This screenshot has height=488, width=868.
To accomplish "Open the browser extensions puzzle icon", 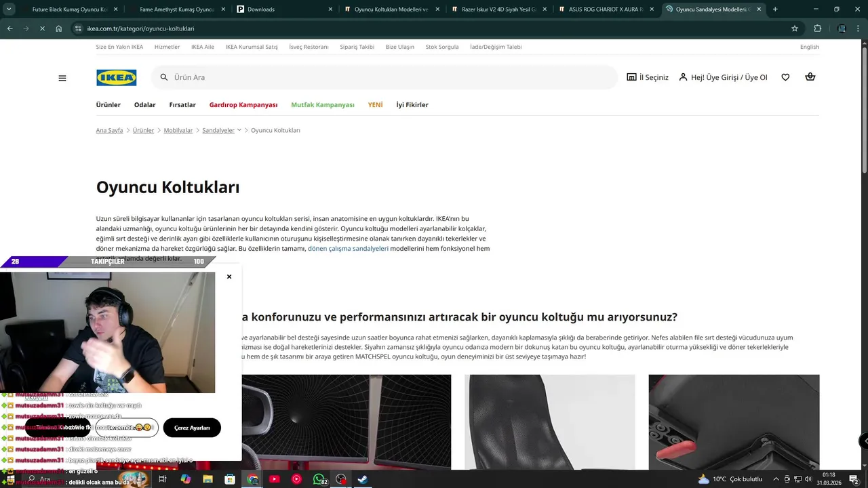I will (817, 28).
